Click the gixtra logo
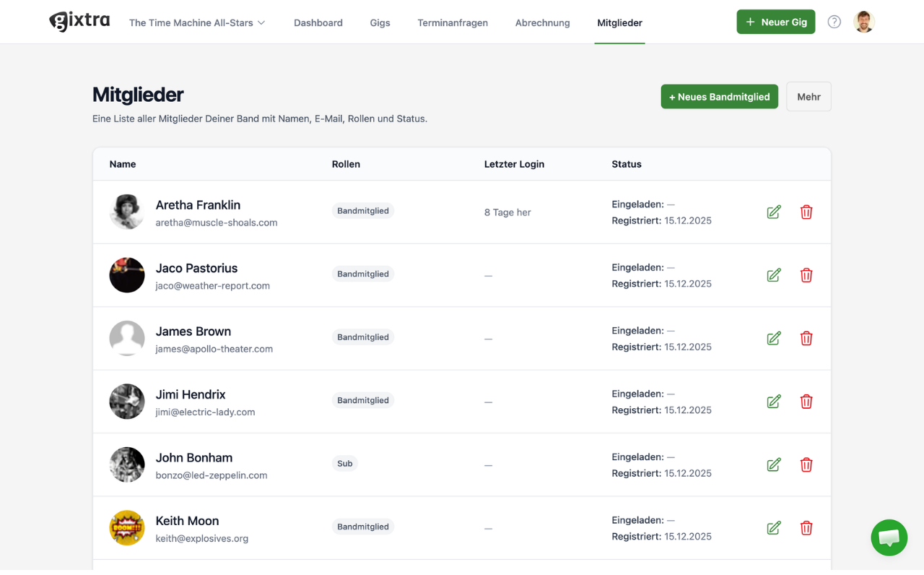The image size is (924, 575). pyautogui.click(x=79, y=22)
